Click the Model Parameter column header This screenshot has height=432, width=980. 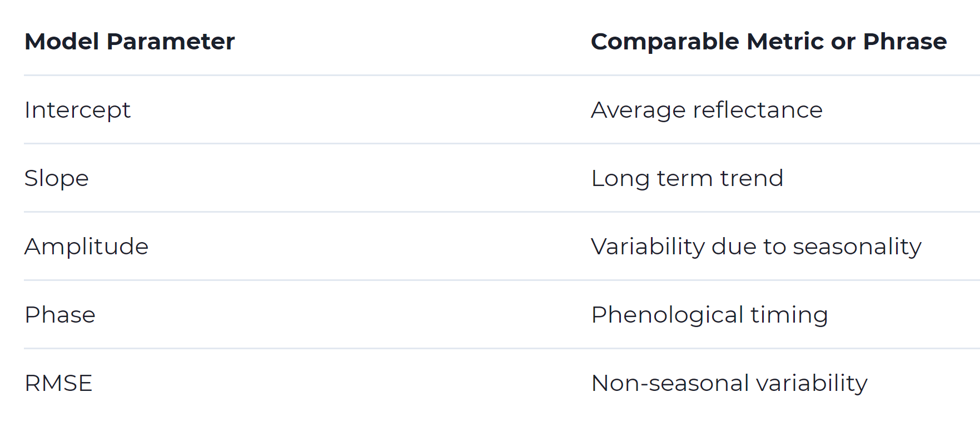[130, 42]
